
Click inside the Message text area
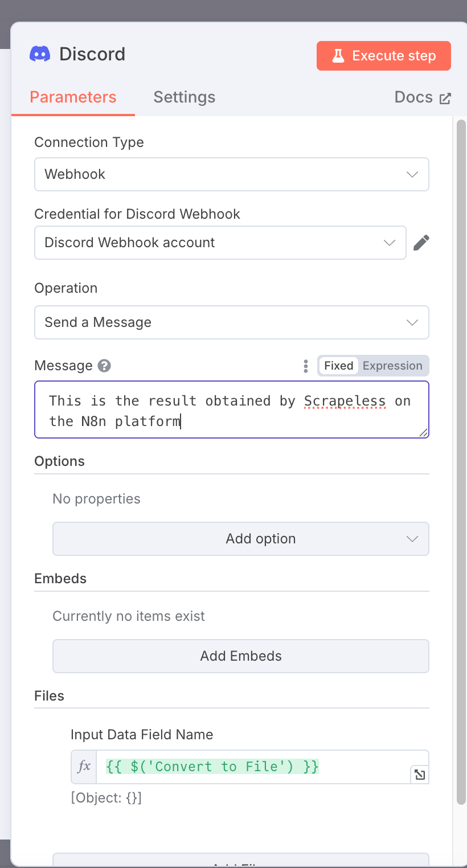click(x=231, y=410)
